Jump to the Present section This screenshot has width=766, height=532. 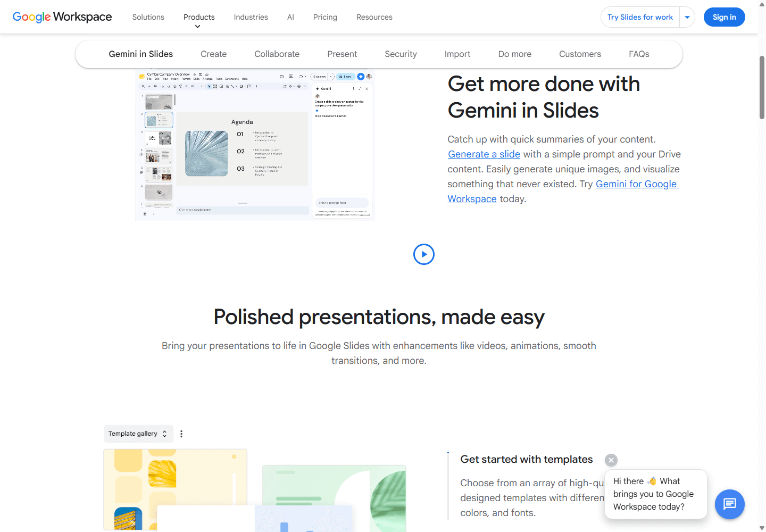(x=342, y=54)
